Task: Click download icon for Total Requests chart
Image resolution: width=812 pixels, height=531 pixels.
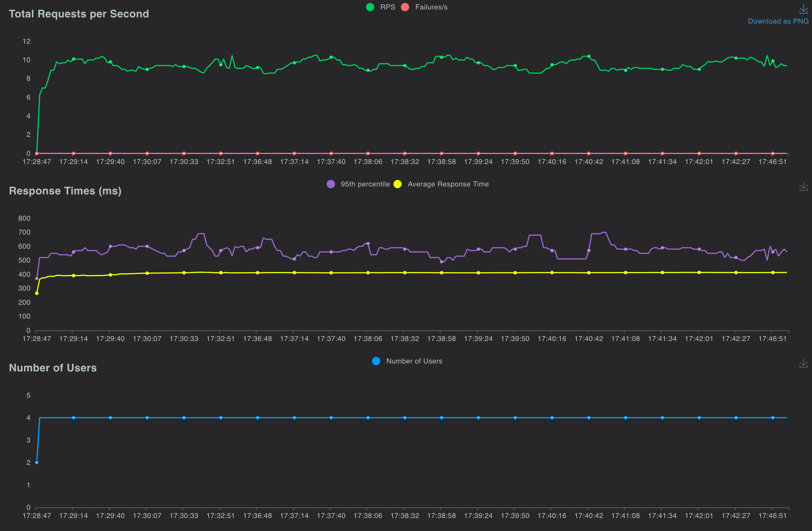Action: click(803, 9)
